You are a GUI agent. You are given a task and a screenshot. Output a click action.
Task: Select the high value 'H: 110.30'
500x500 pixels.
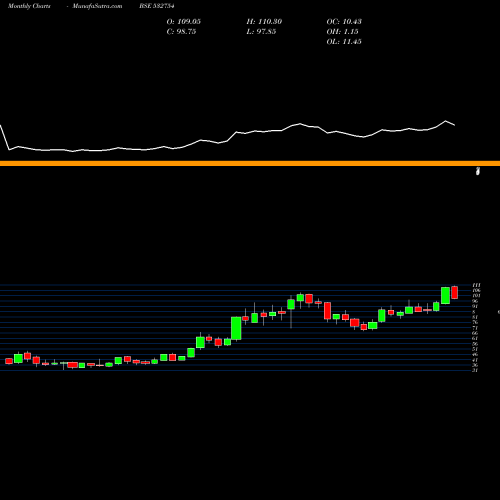(264, 22)
